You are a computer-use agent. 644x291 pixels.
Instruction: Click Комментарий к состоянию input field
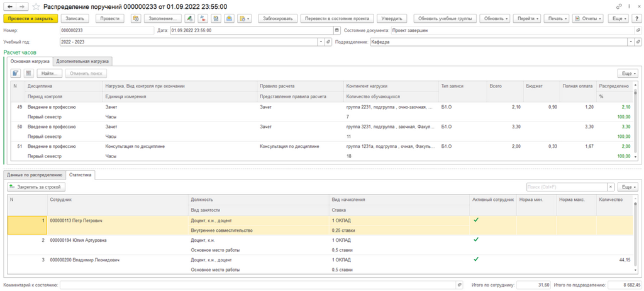click(258, 285)
